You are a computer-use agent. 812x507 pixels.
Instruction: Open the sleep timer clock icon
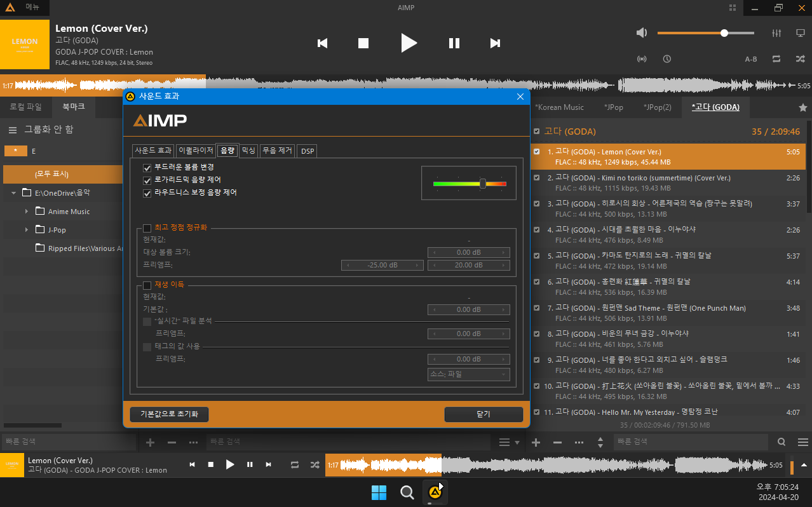tap(667, 58)
